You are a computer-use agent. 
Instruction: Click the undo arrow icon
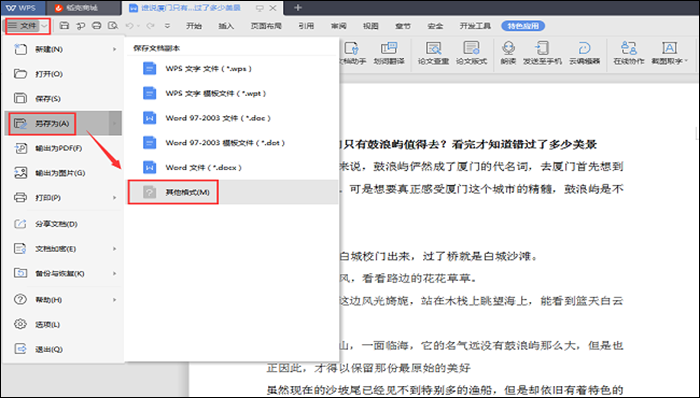click(129, 26)
